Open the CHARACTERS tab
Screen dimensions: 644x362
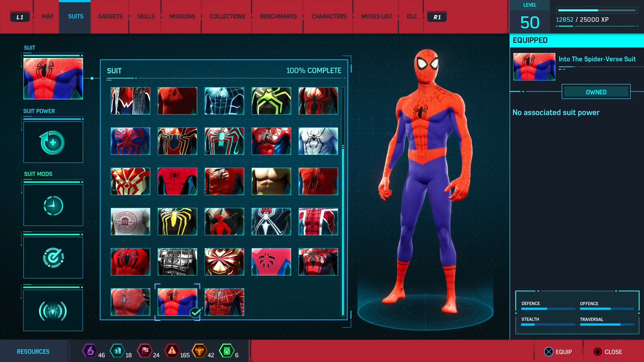pyautogui.click(x=329, y=16)
